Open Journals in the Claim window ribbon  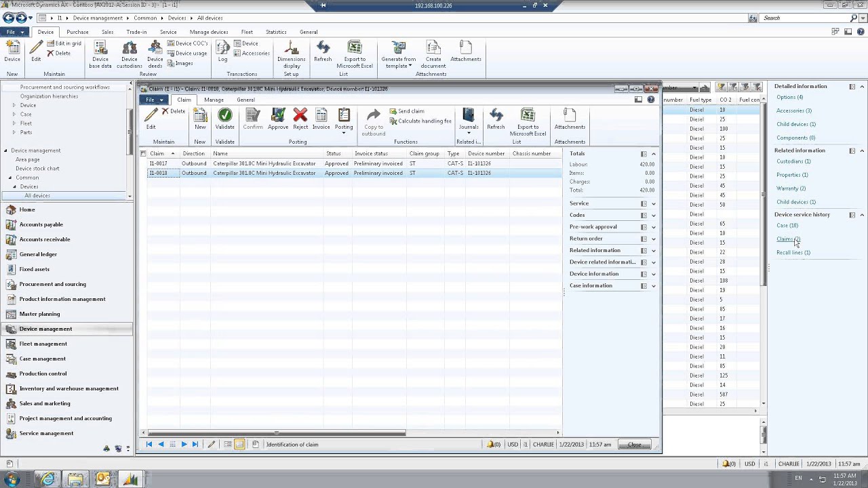pyautogui.click(x=469, y=121)
